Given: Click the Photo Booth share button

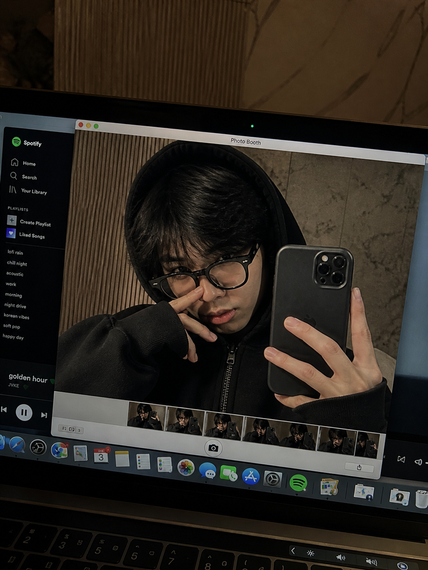Looking at the screenshot, I should click(x=359, y=467).
